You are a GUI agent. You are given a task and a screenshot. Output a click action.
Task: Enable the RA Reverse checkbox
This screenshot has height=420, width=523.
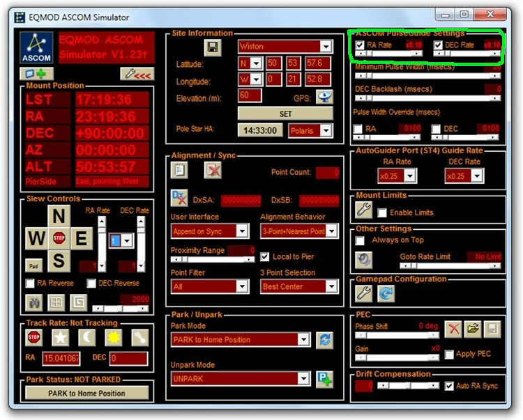30,283
